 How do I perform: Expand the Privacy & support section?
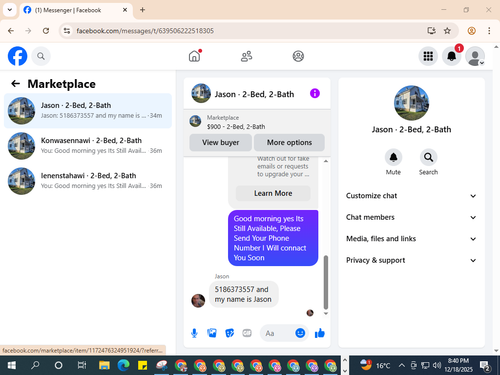(411, 260)
